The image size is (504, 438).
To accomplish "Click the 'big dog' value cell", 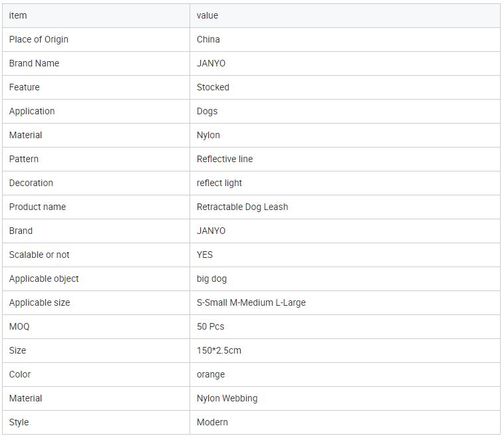I will click(211, 278).
